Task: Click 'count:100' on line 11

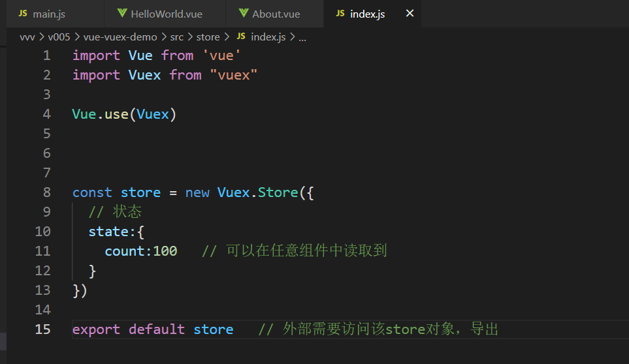Action: tap(141, 251)
